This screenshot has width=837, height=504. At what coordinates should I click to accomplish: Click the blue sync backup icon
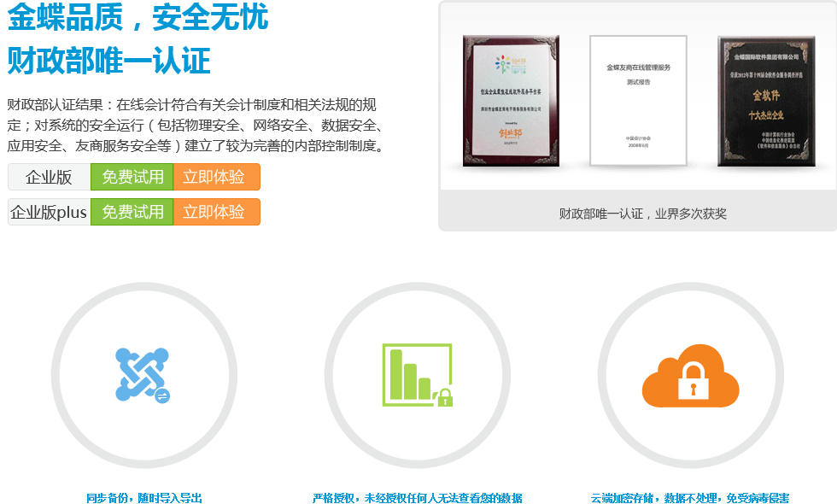[x=143, y=375]
